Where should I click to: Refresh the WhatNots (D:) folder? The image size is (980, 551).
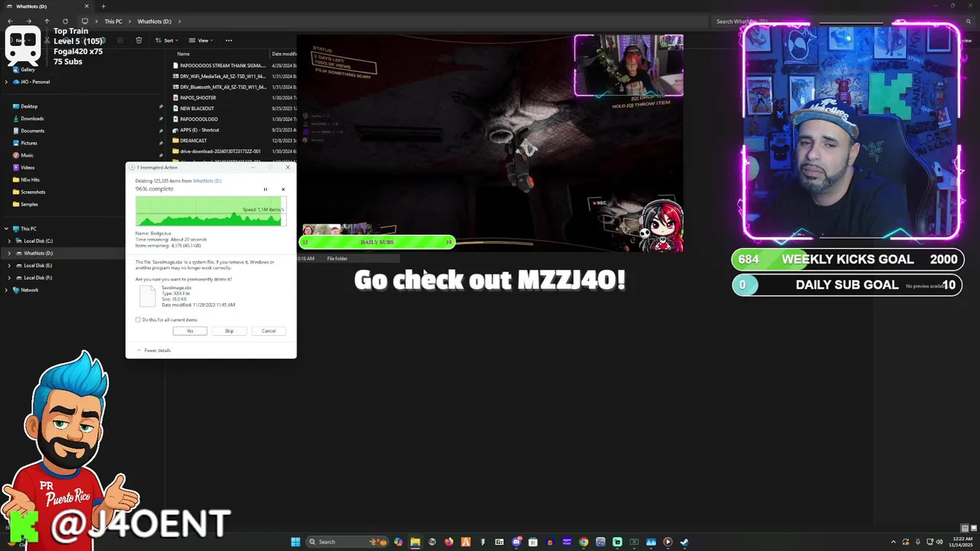[x=65, y=21]
